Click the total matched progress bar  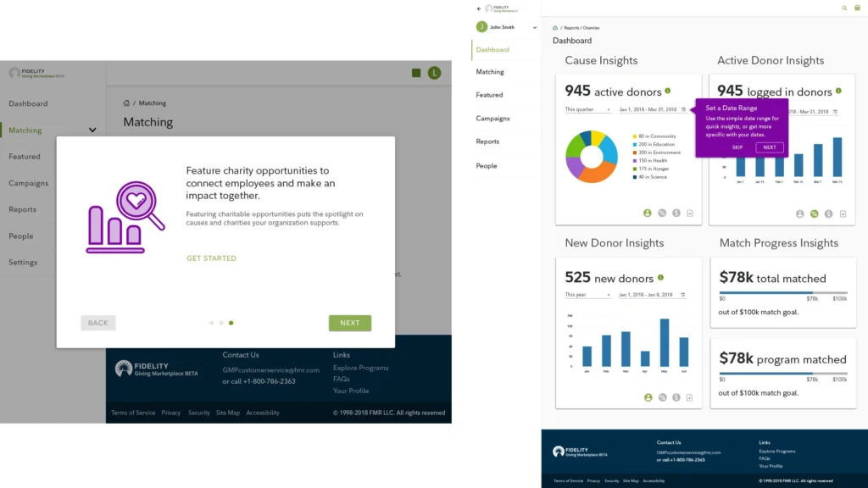click(782, 292)
